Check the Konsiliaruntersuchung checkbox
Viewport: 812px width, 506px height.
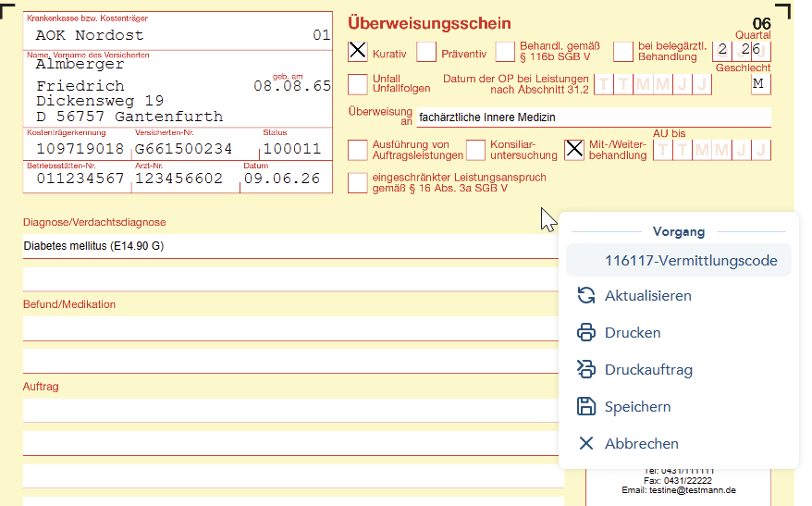click(475, 150)
